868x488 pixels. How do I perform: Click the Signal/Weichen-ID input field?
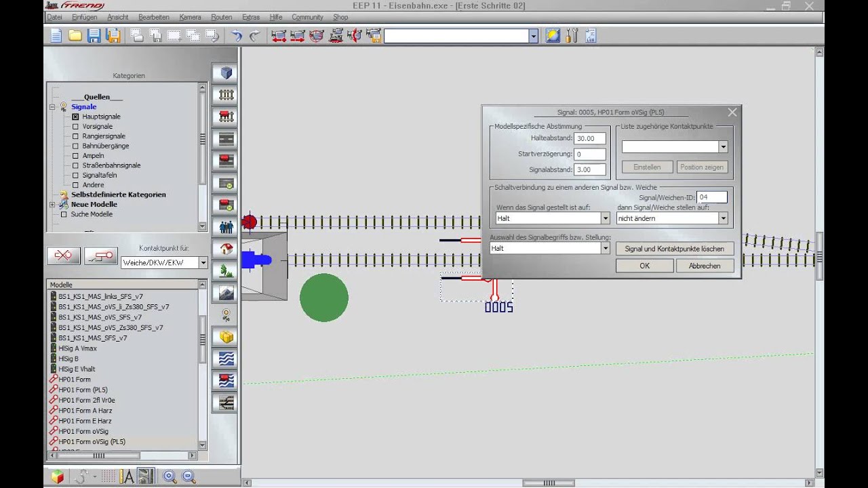pos(712,197)
